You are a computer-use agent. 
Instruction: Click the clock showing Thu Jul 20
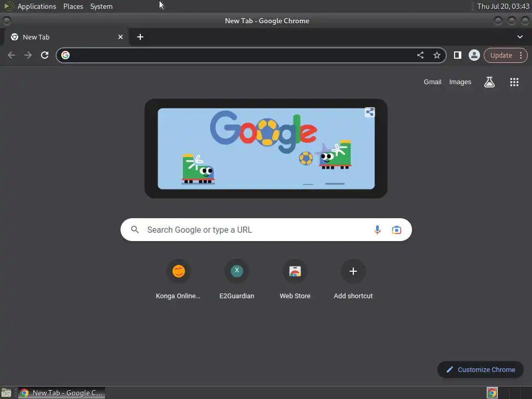point(503,6)
